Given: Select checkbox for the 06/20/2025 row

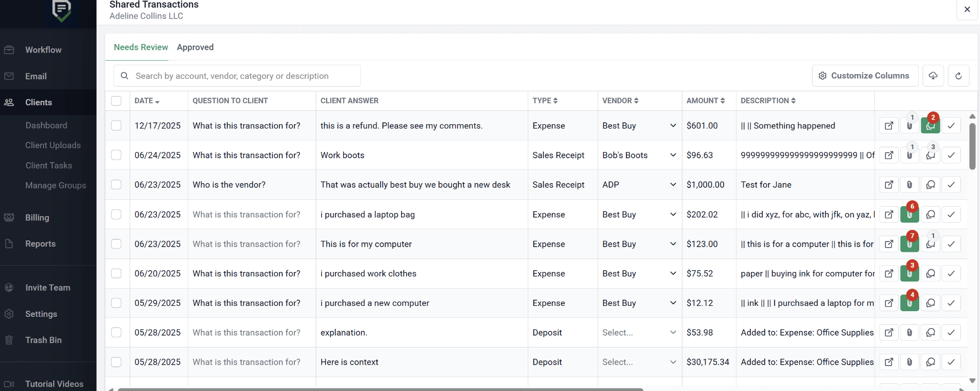Looking at the screenshot, I should 116,273.
